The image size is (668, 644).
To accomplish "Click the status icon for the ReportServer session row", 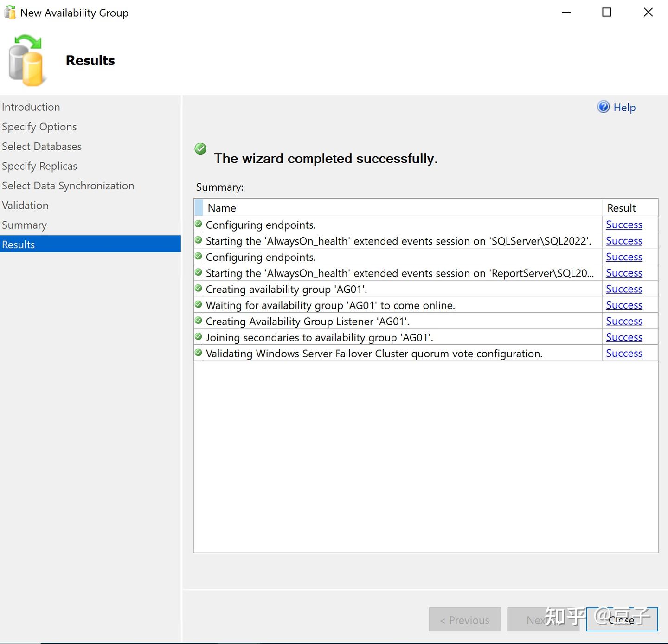I will click(x=199, y=272).
